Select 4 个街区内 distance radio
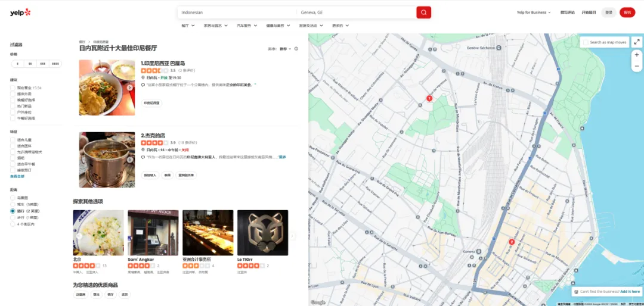This screenshot has height=306, width=644. pyautogui.click(x=13, y=224)
